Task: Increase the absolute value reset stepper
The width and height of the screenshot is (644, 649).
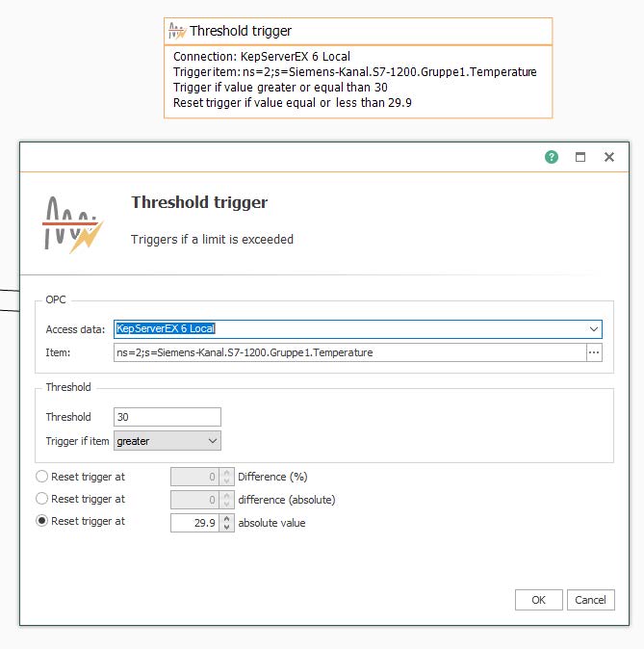Action: pos(227,518)
